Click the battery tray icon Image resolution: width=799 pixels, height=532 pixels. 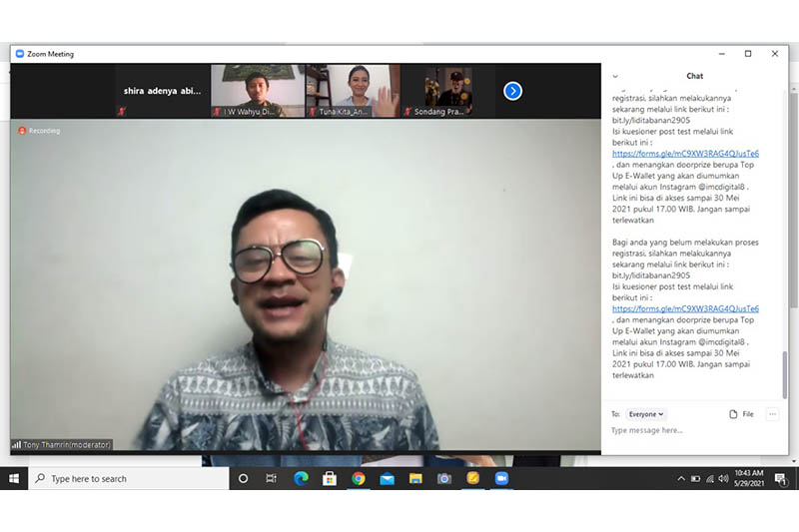[695, 478]
